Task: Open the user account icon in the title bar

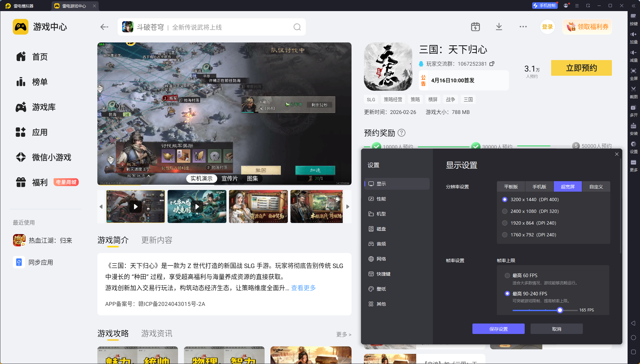Action: pos(566,6)
